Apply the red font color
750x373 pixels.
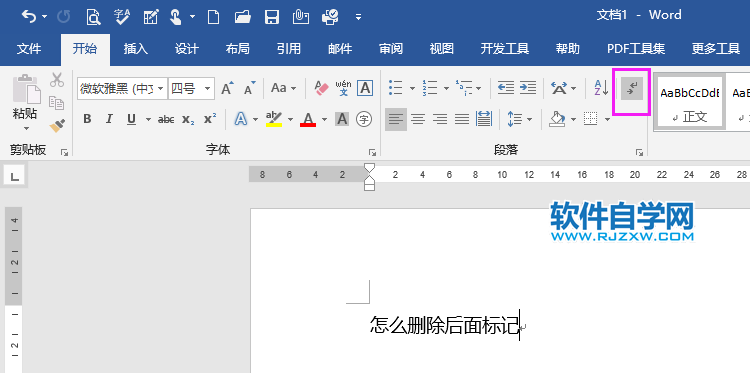click(x=308, y=119)
